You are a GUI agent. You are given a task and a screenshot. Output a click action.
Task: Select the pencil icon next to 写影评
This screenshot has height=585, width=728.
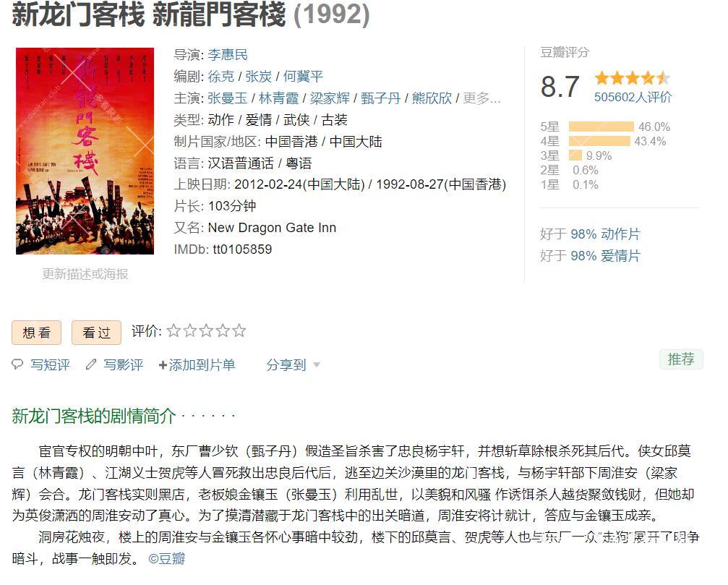[90, 365]
